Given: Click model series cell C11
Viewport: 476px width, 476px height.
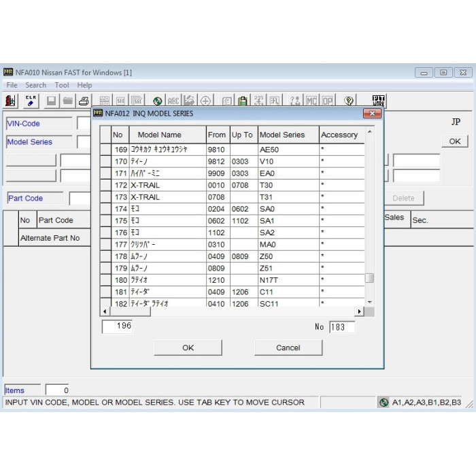Looking at the screenshot, I should [288, 292].
